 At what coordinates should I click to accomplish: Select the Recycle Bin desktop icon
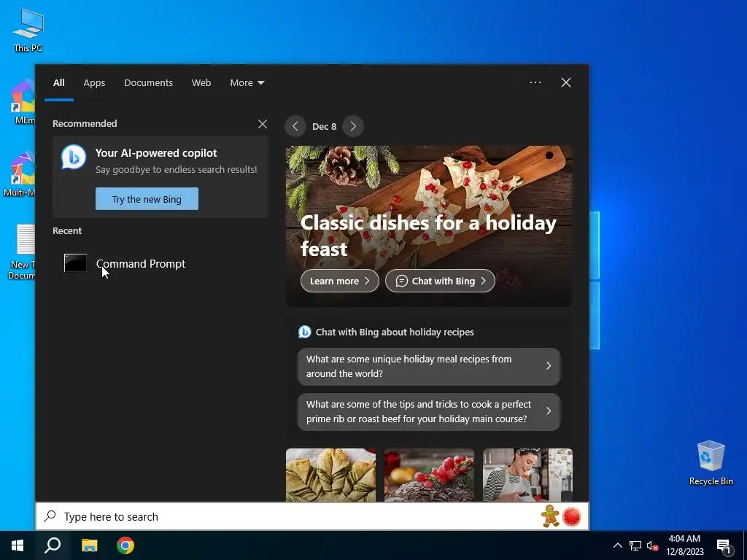coord(711,462)
